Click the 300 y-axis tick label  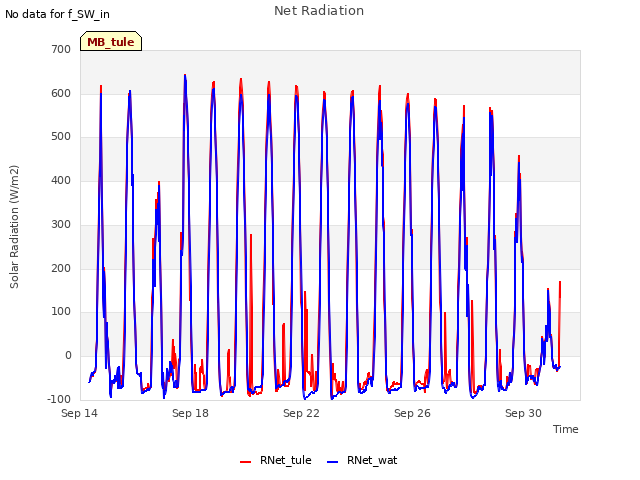click(61, 224)
